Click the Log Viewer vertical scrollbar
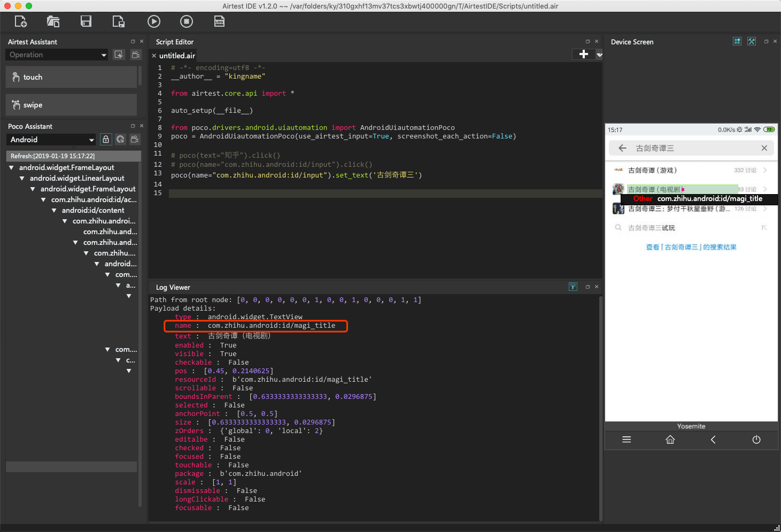The height and width of the screenshot is (532, 781). [x=601, y=407]
